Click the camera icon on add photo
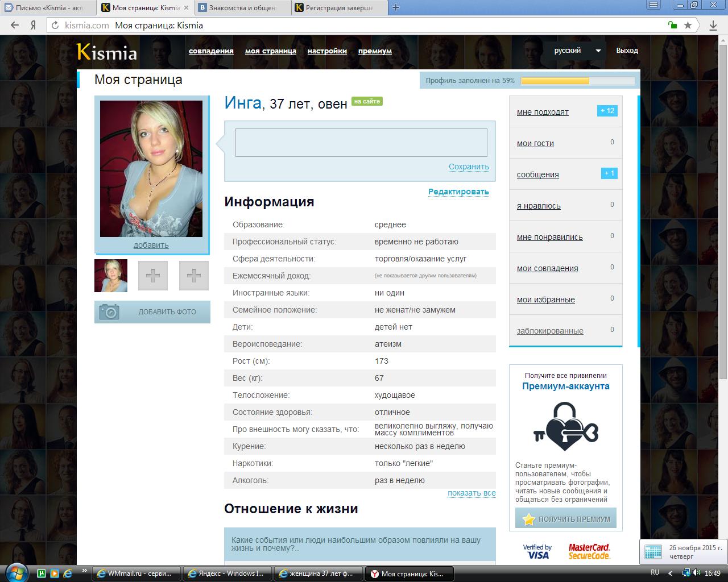 (109, 312)
